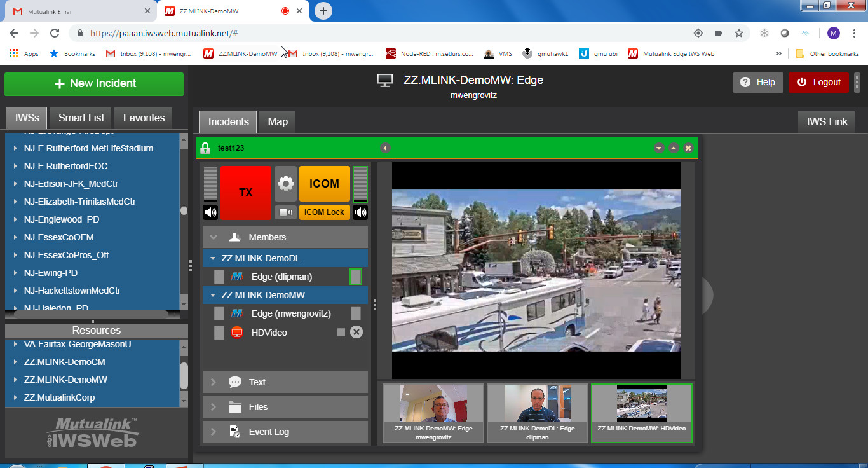Open incident settings gear icon
Image resolution: width=868 pixels, height=468 pixels.
pos(286,184)
